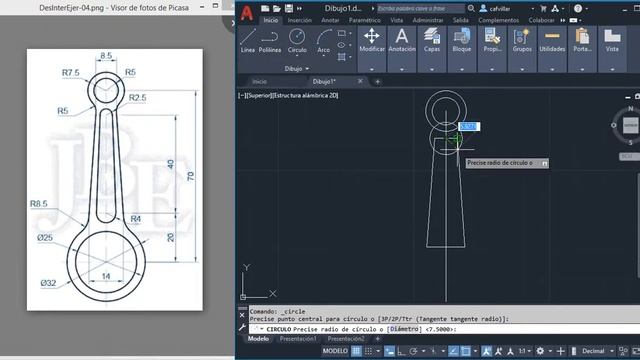This screenshot has width=640, height=360.
Task: Switch to Presentación1 layout tab
Action: 298,339
